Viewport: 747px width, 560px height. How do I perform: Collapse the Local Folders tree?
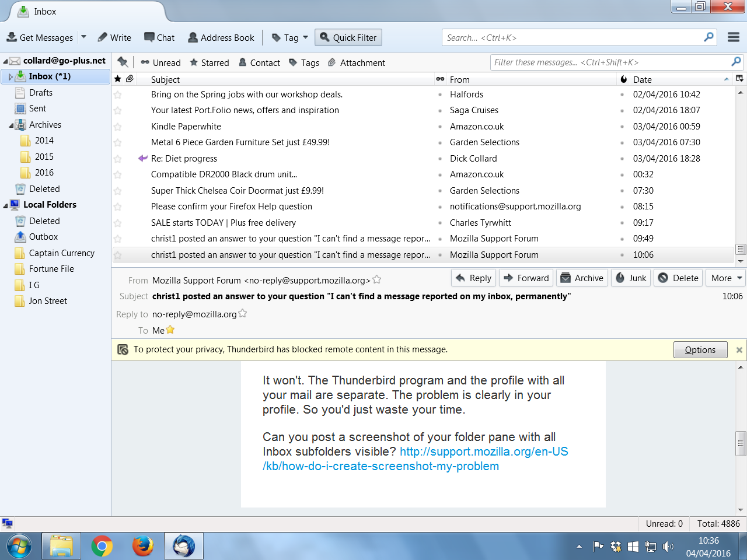click(x=5, y=205)
